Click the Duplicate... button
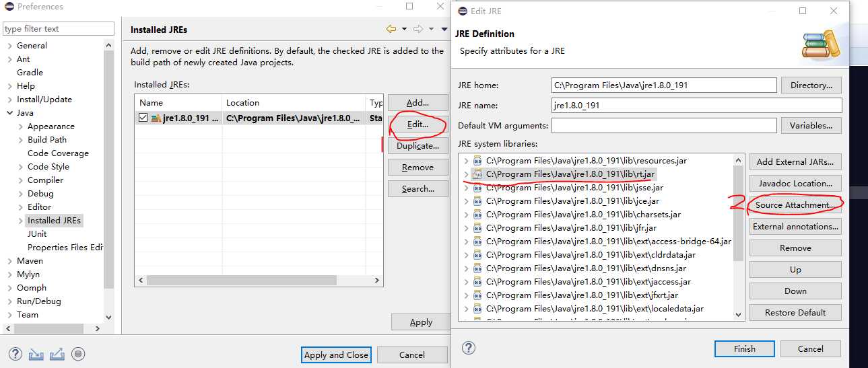 click(x=418, y=146)
